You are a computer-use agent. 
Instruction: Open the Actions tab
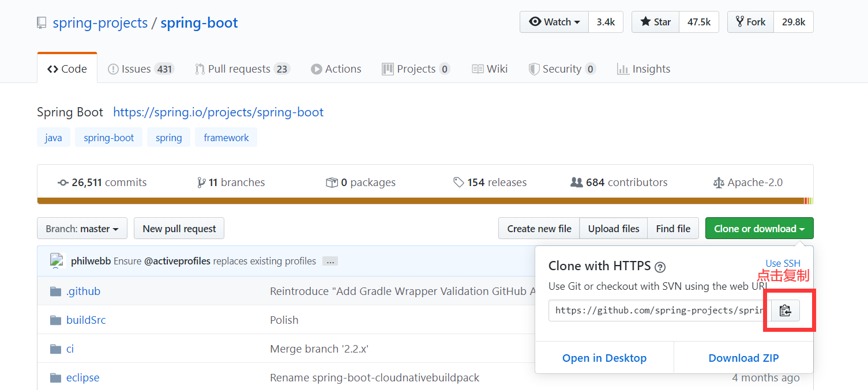[x=336, y=69]
